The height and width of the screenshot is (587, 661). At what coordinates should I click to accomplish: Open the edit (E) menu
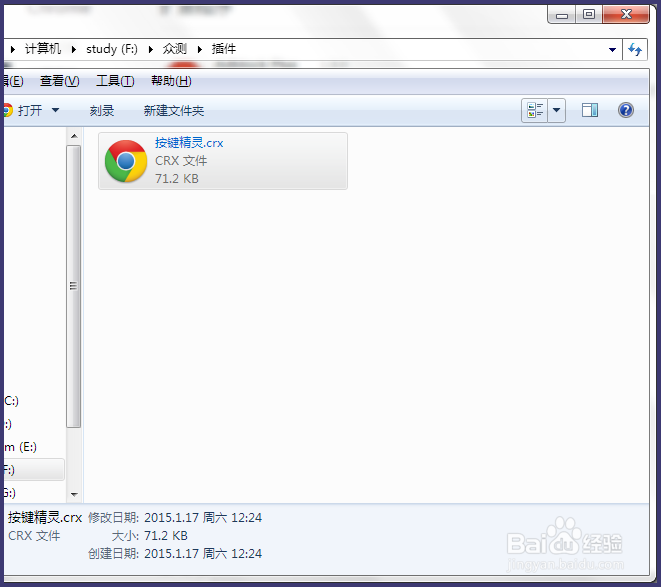click(x=13, y=81)
